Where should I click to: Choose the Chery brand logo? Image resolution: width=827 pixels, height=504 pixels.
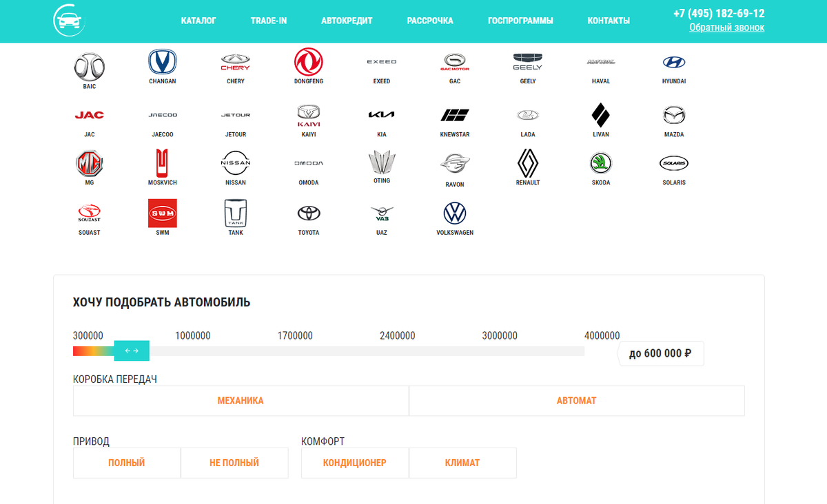[236, 62]
